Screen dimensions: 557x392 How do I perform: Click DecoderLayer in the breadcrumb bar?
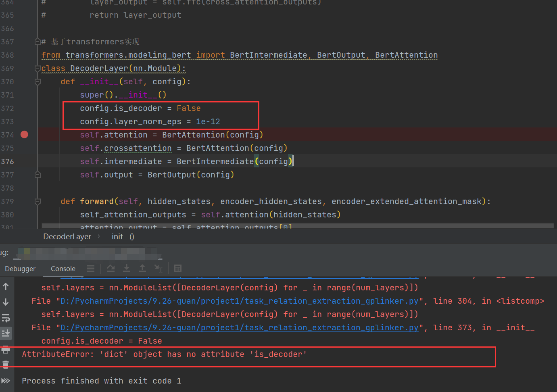pyautogui.click(x=67, y=236)
